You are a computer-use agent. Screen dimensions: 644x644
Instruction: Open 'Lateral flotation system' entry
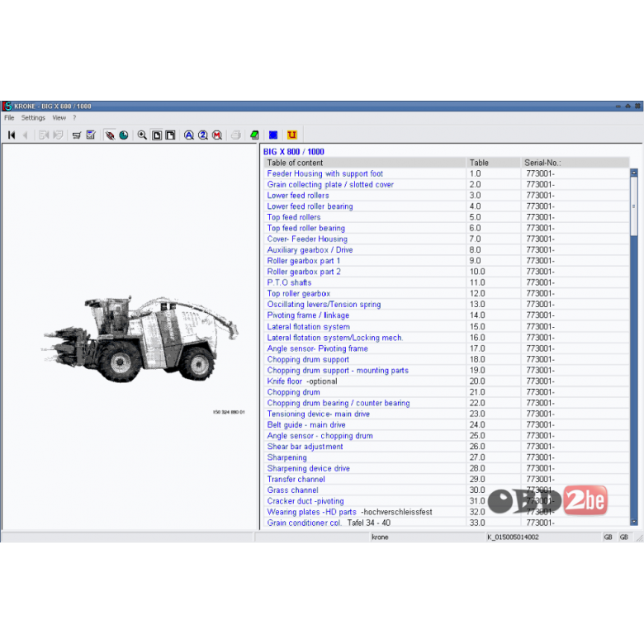(309, 326)
